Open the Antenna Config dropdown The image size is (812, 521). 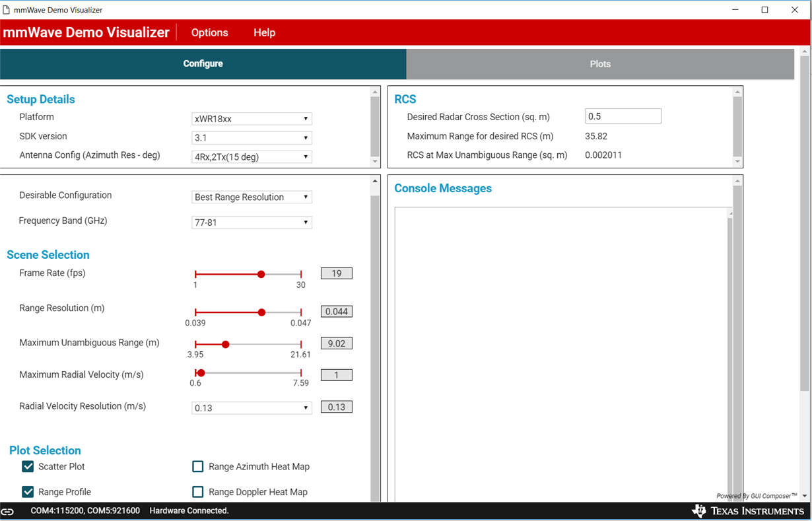(x=252, y=157)
